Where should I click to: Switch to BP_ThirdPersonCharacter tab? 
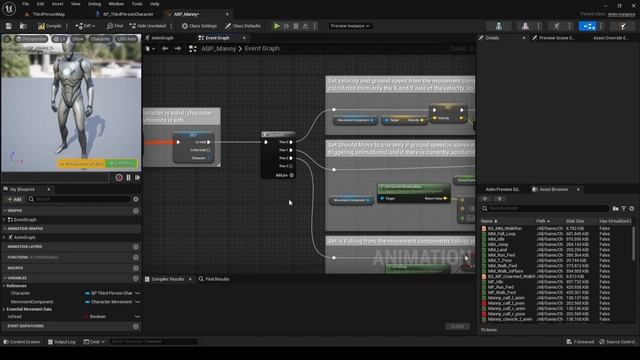click(127, 14)
